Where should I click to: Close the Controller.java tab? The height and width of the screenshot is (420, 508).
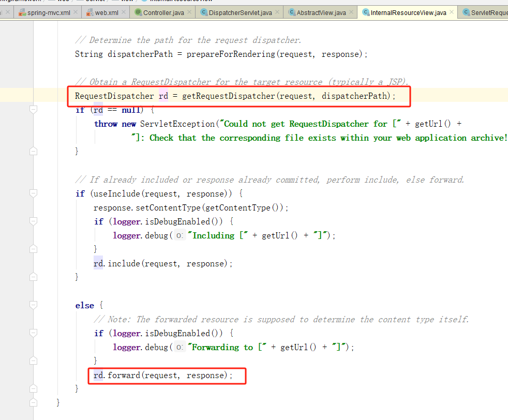coord(189,12)
